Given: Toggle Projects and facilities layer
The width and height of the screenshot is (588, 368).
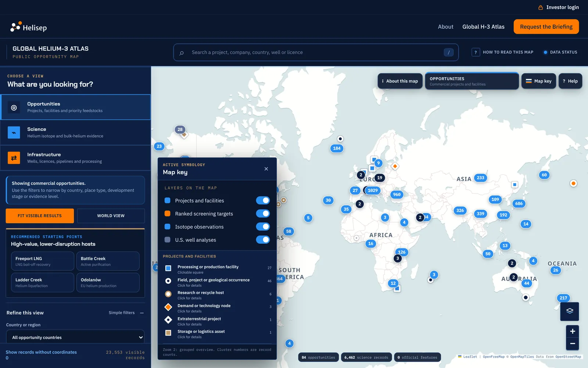Looking at the screenshot, I should pos(263,201).
